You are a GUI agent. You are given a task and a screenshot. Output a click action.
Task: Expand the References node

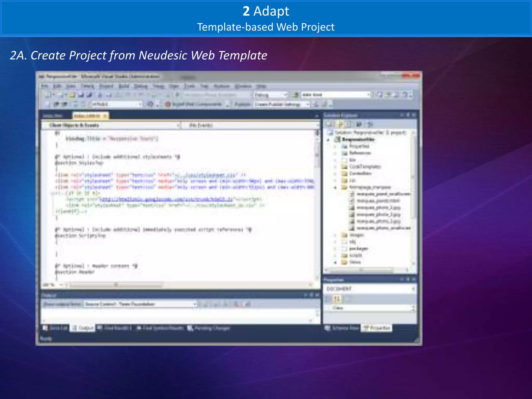click(335, 153)
